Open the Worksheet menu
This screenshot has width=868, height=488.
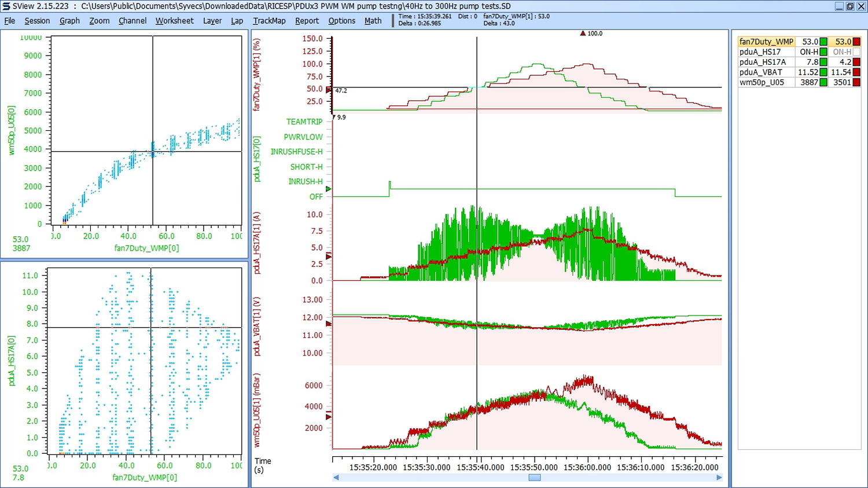(x=174, y=20)
